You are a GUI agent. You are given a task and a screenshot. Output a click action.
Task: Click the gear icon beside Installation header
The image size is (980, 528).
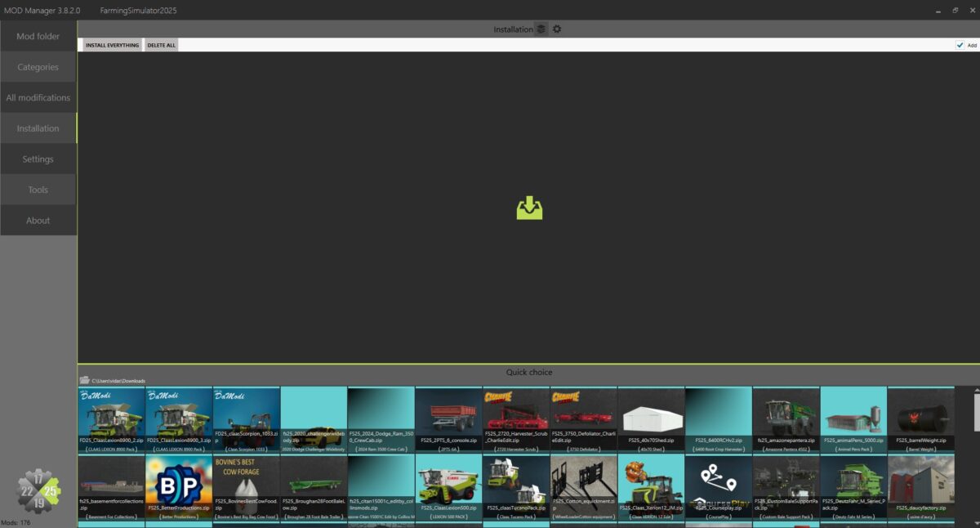tap(557, 29)
